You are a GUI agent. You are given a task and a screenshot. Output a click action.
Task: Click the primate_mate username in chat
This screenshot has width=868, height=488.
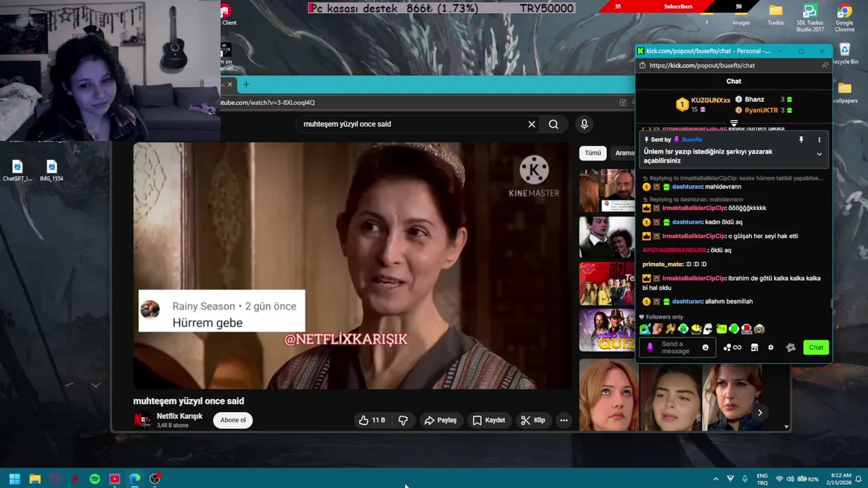[663, 264]
